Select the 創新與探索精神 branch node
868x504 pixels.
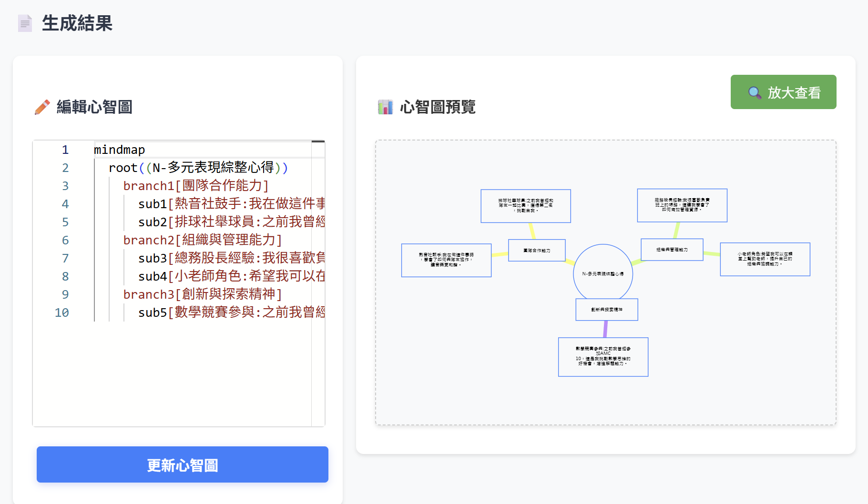[x=607, y=310]
